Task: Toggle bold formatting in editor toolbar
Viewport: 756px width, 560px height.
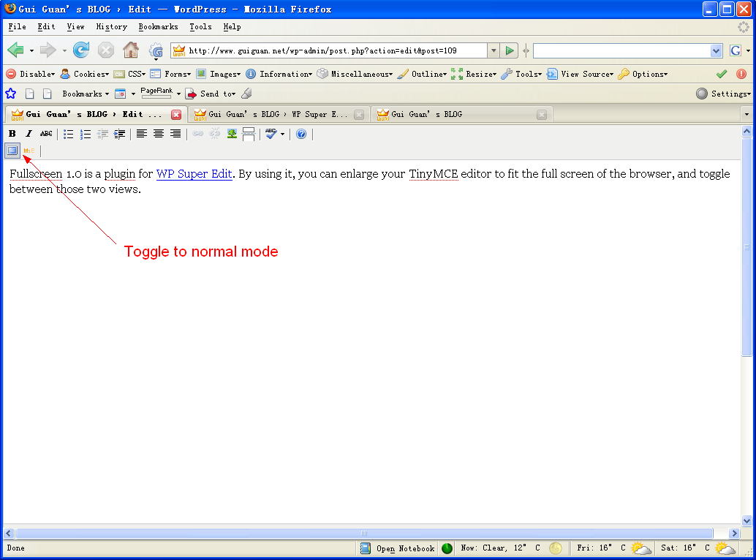Action: [x=12, y=134]
